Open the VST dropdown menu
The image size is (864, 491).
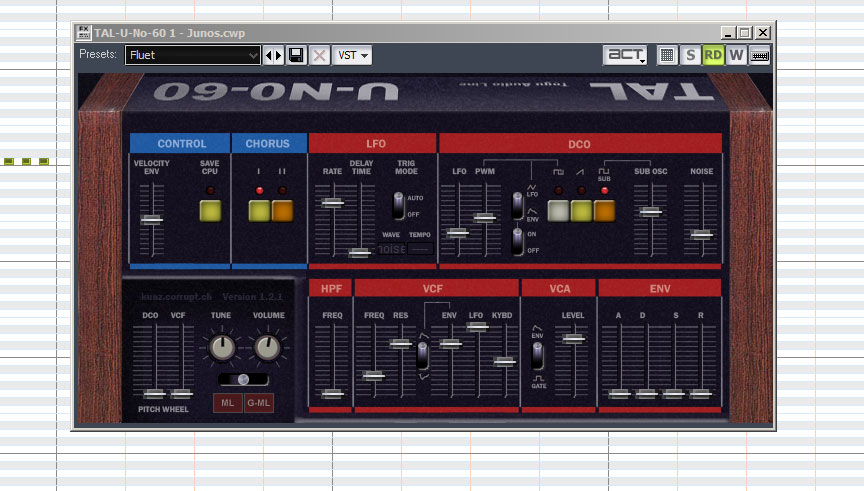[x=352, y=55]
